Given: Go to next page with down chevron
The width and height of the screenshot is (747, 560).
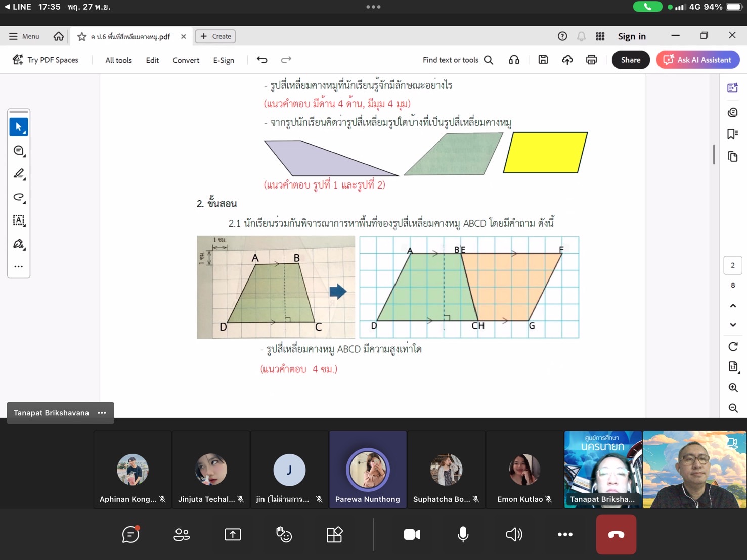Looking at the screenshot, I should click(733, 325).
